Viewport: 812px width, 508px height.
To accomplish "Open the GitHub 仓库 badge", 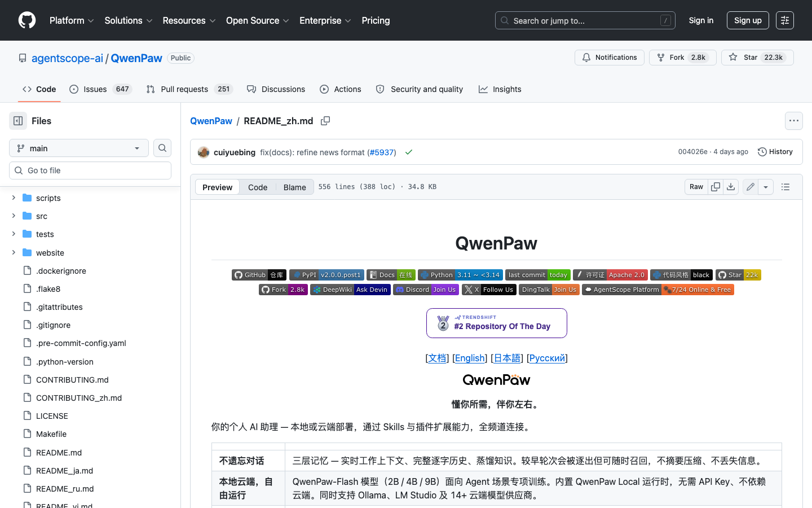I will coord(259,275).
